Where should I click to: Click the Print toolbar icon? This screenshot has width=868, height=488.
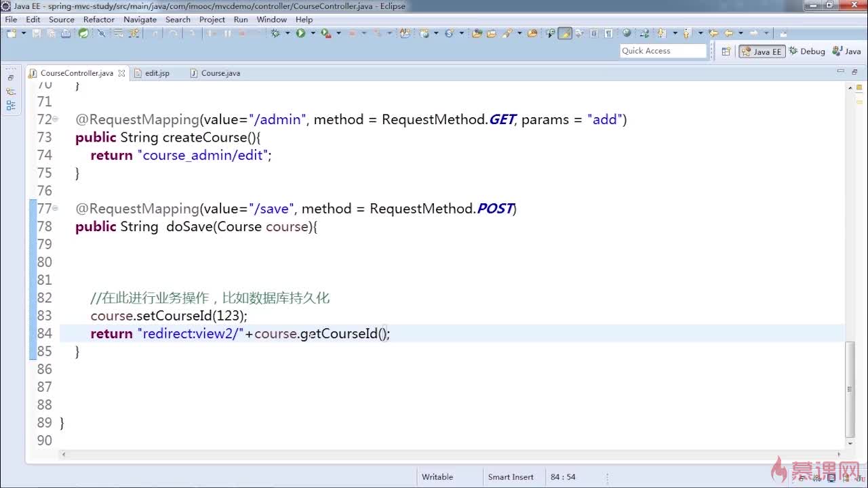click(x=67, y=33)
